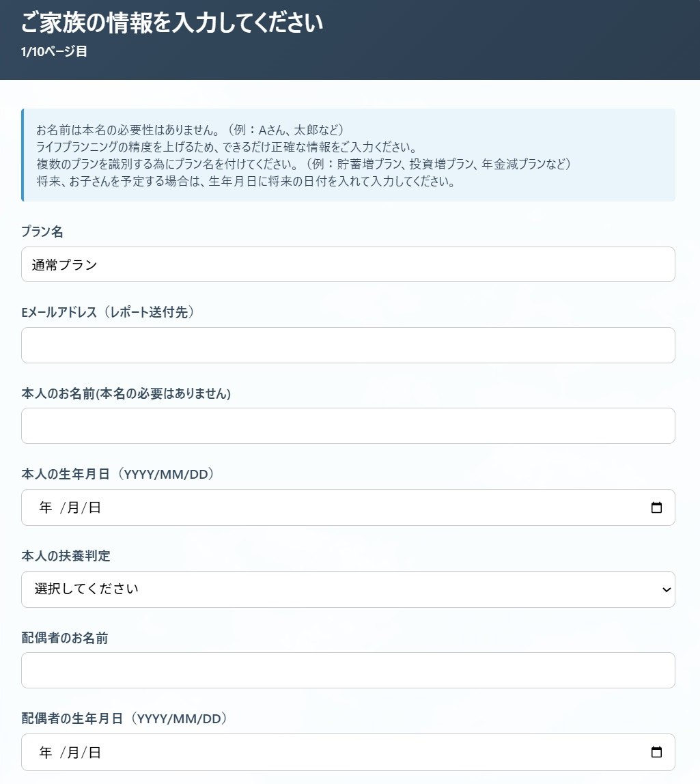Click the 年 segment of 本人の生年月日
700x784 pixels.
(x=44, y=507)
